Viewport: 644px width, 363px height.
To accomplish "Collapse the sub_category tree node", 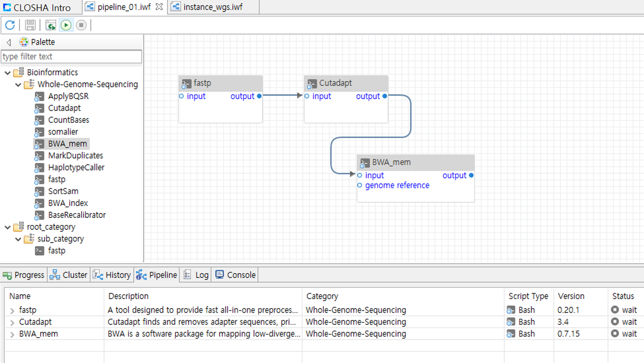I will pyautogui.click(x=18, y=239).
